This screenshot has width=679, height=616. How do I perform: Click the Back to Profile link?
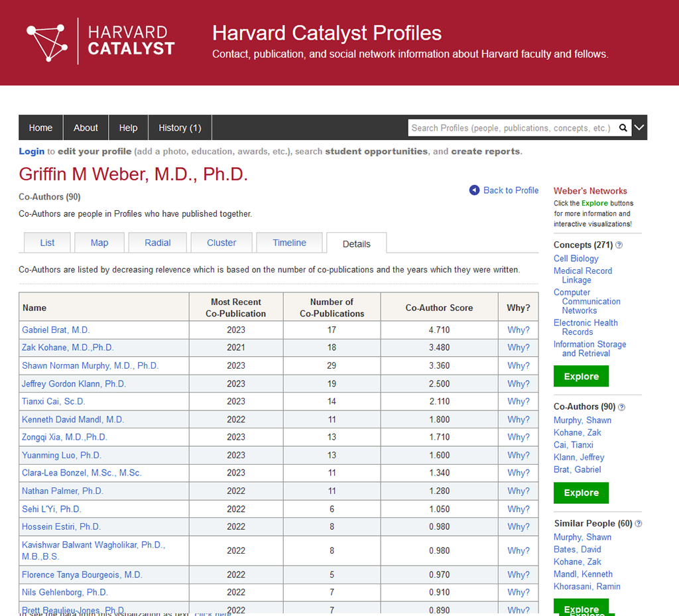click(x=511, y=190)
